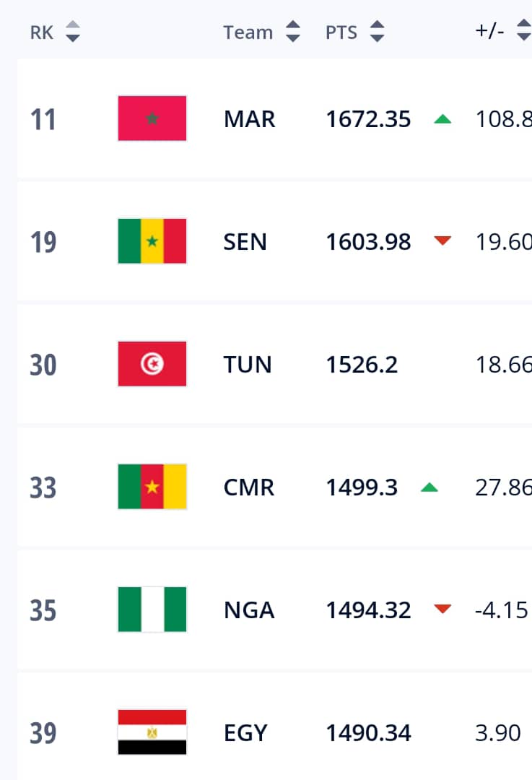Viewport: 532px width, 780px height.
Task: Sort teams using the Team column arrows
Action: (x=293, y=32)
